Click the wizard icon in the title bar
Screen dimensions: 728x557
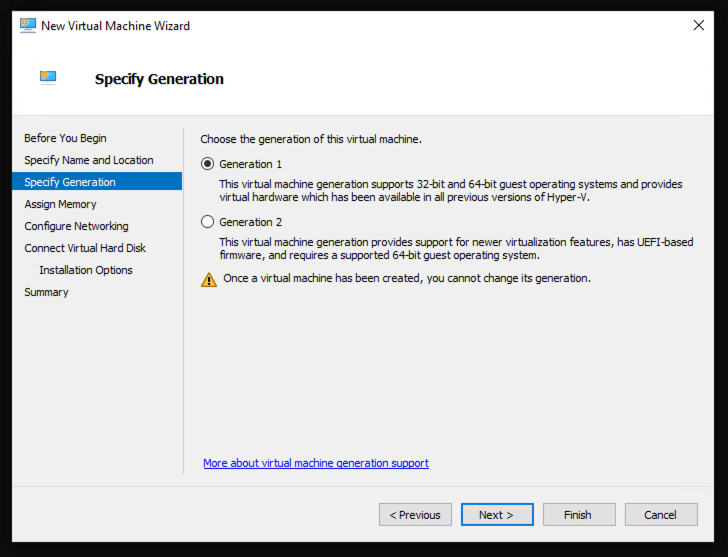(28, 25)
